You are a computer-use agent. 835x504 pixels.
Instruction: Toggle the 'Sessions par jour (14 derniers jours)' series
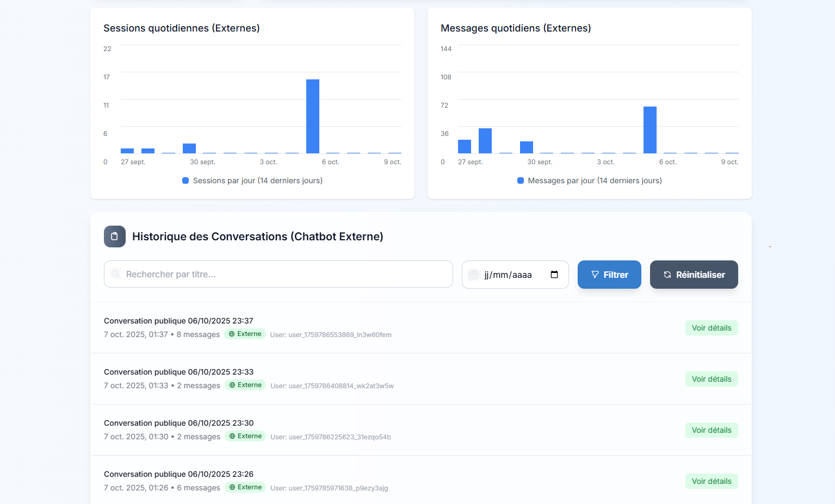tap(252, 180)
